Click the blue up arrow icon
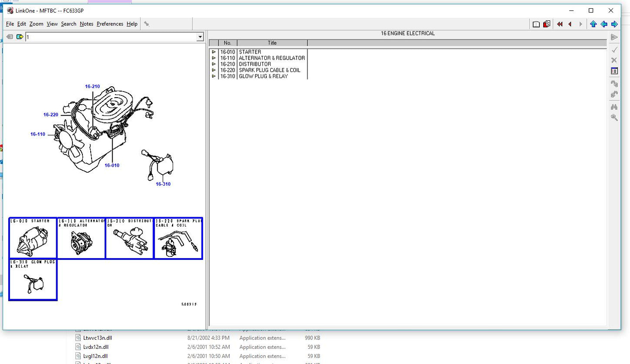Screen dimensions: 630x364 tap(593, 24)
